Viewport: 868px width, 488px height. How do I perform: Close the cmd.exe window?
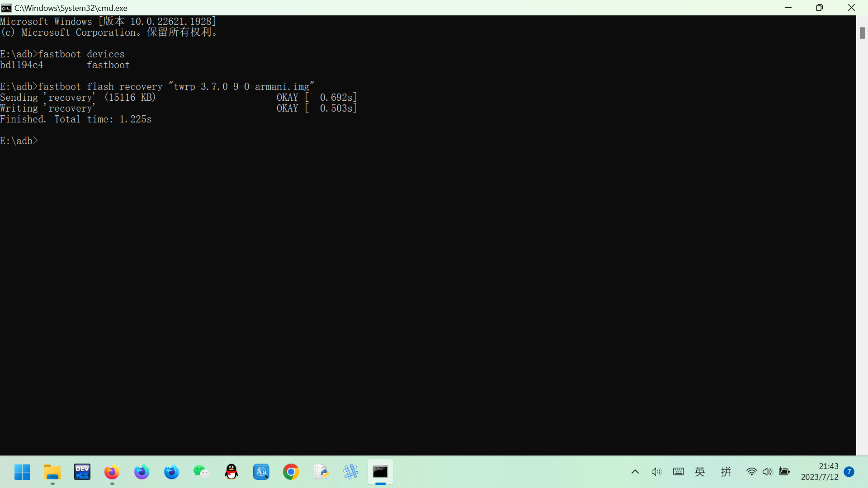coord(851,8)
